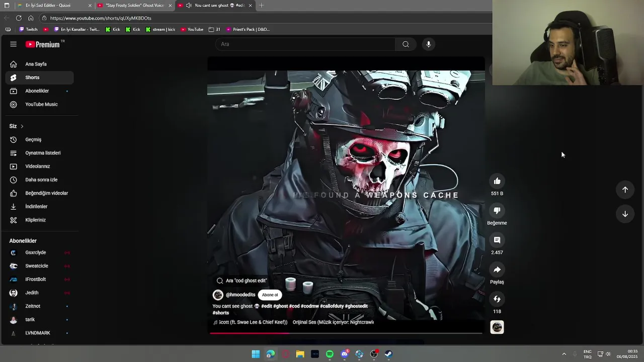Open the Priest's Pack bookmark
Viewport: 644px width, 362px height.
tap(248, 29)
